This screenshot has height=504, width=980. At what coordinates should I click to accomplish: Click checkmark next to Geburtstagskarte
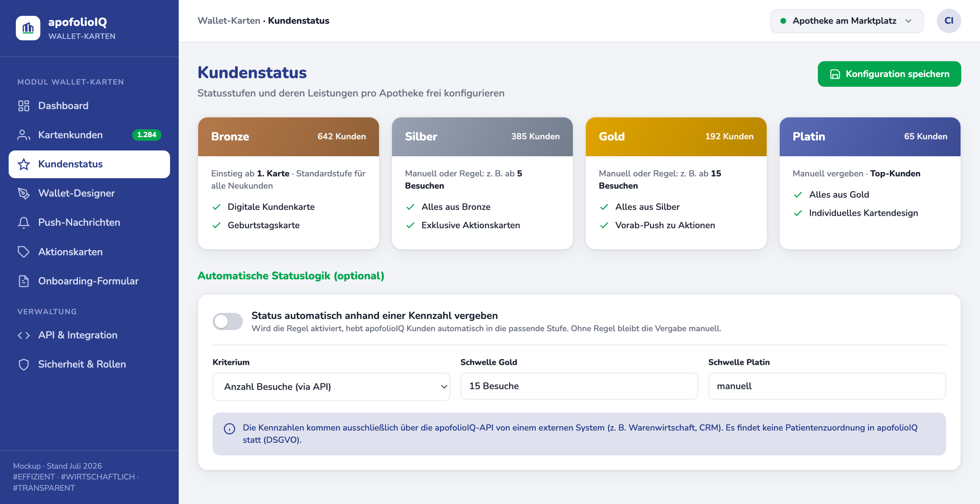217,225
